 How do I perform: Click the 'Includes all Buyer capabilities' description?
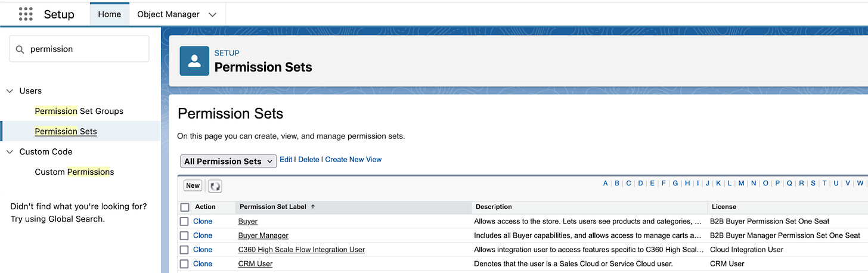(588, 235)
